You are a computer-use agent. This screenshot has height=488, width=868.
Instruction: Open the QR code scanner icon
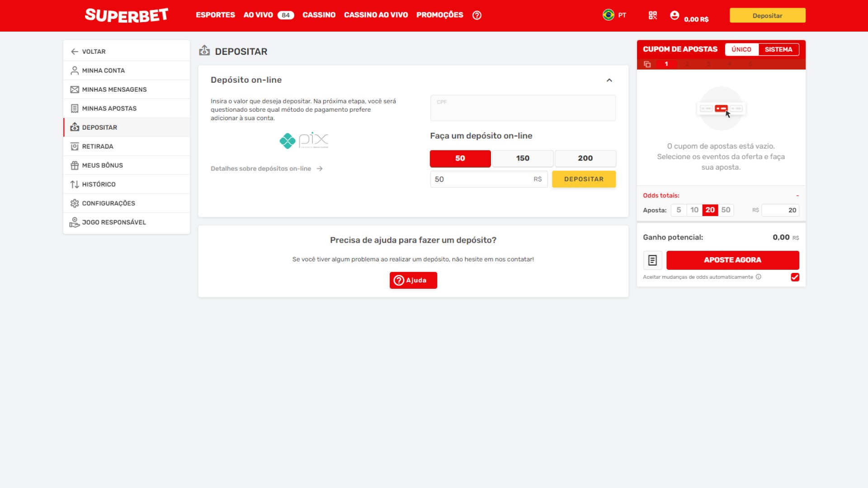tap(652, 15)
